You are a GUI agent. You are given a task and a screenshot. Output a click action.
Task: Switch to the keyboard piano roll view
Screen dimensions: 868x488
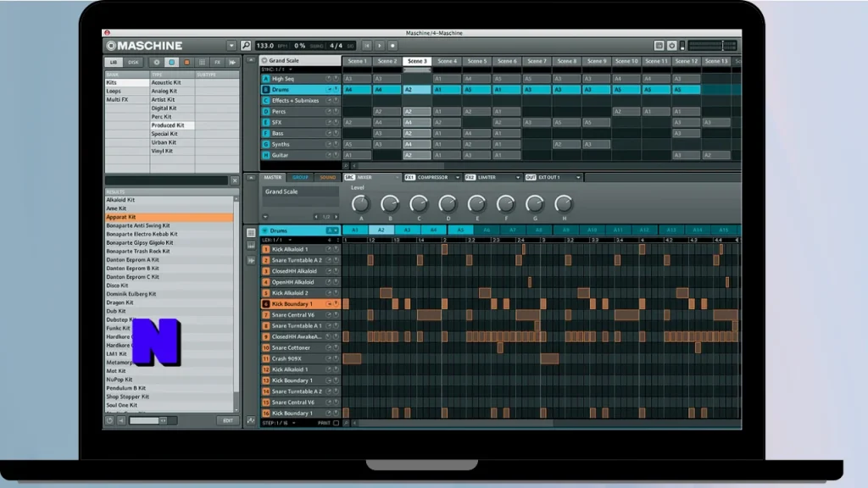point(251,245)
